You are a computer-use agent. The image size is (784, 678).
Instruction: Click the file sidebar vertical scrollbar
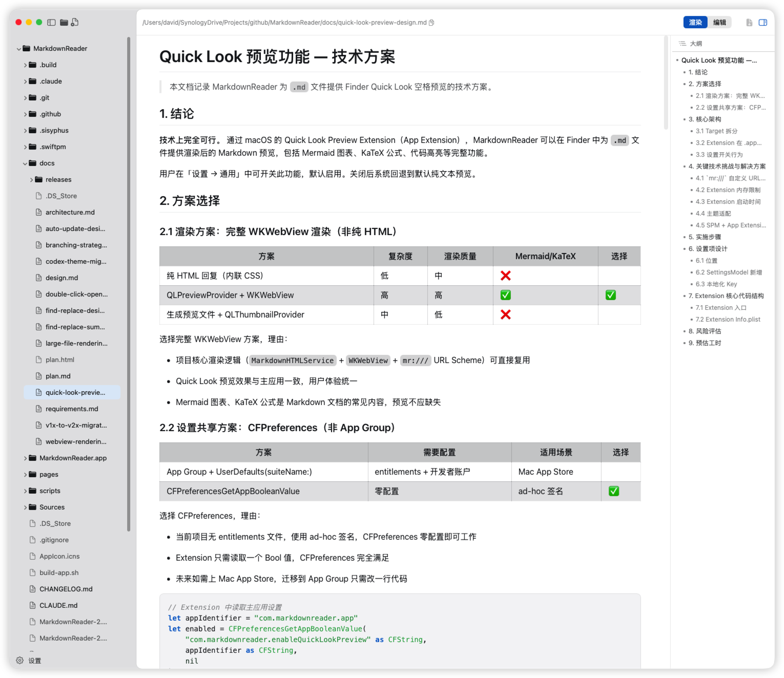coord(129,284)
